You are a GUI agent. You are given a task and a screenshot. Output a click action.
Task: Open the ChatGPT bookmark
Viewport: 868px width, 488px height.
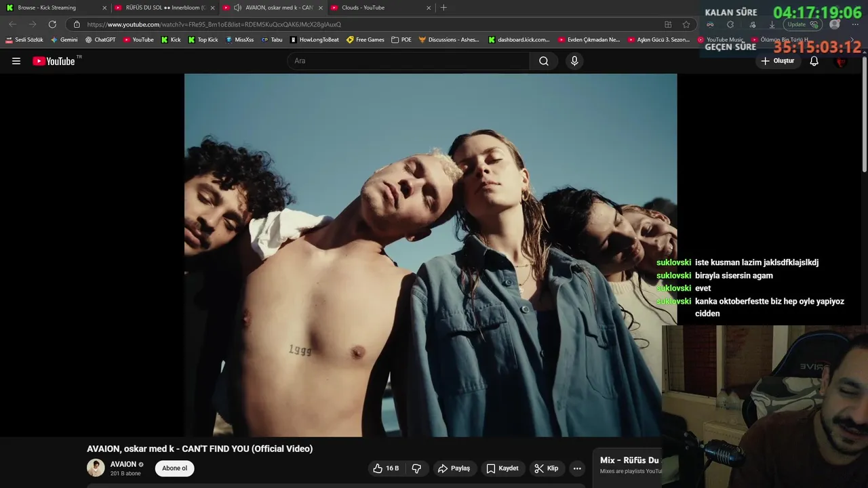(100, 40)
